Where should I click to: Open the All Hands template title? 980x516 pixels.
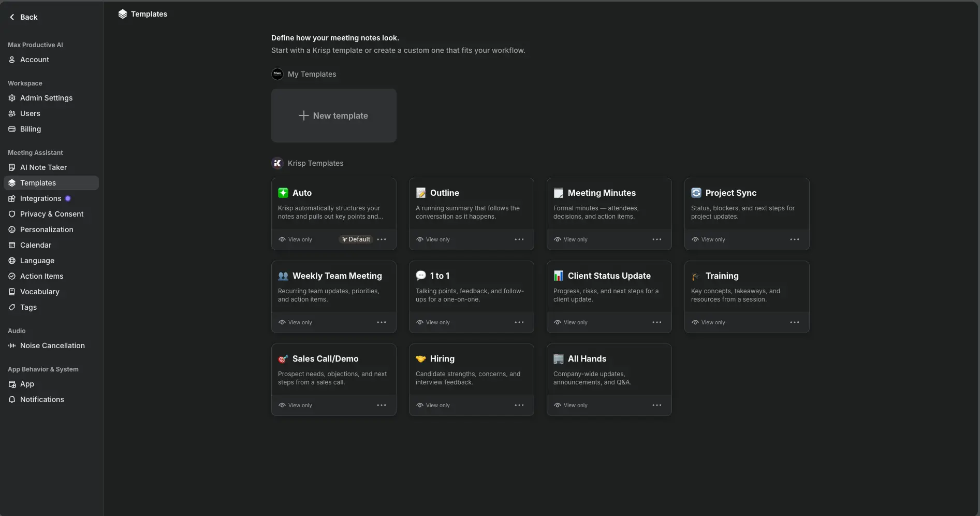(x=587, y=359)
